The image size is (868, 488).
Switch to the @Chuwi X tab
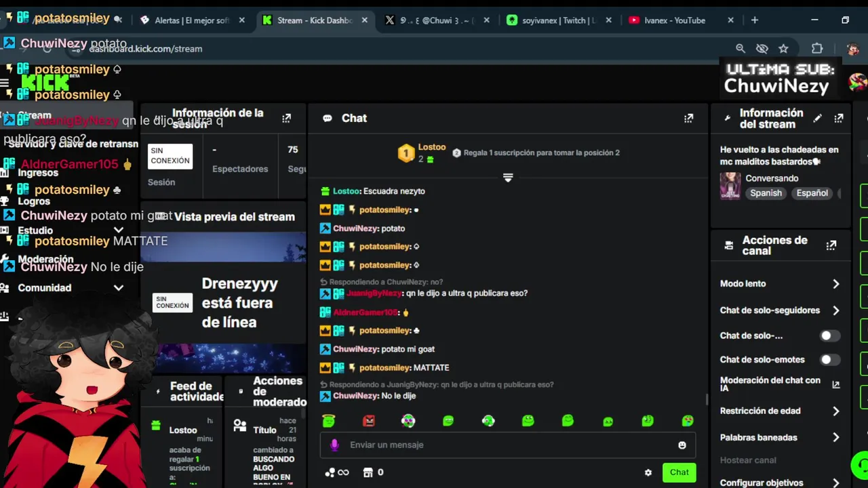(437, 20)
